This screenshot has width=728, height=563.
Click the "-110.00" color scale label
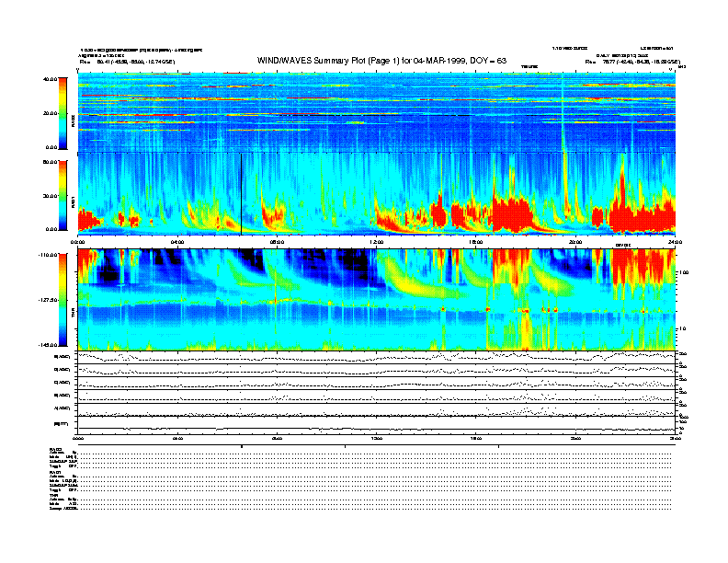pyautogui.click(x=48, y=255)
